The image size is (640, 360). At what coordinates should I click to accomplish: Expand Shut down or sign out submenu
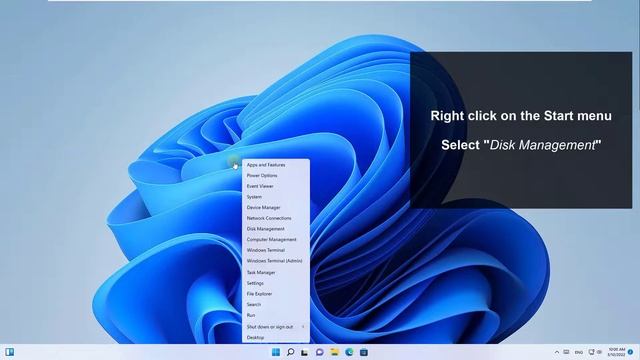(x=276, y=327)
